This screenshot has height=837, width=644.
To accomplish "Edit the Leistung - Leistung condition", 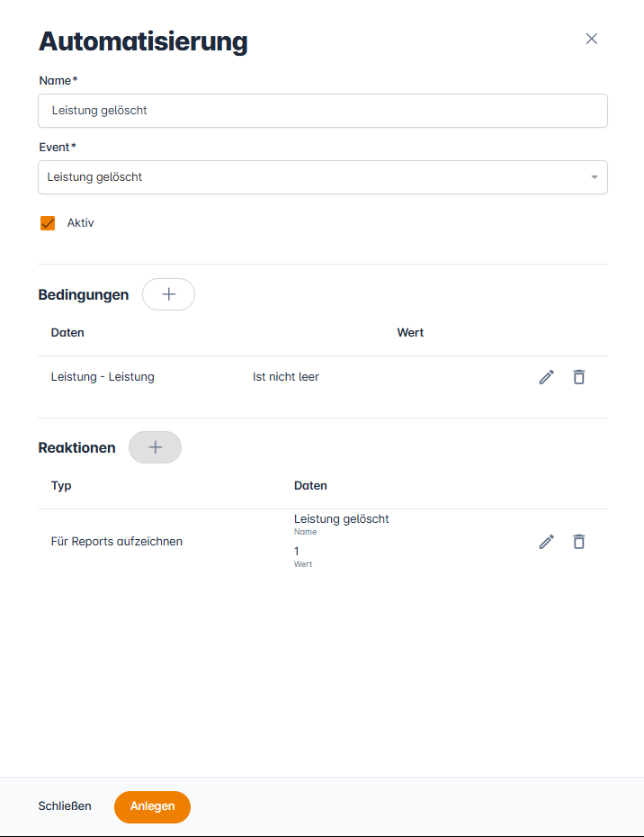I will pyautogui.click(x=546, y=377).
